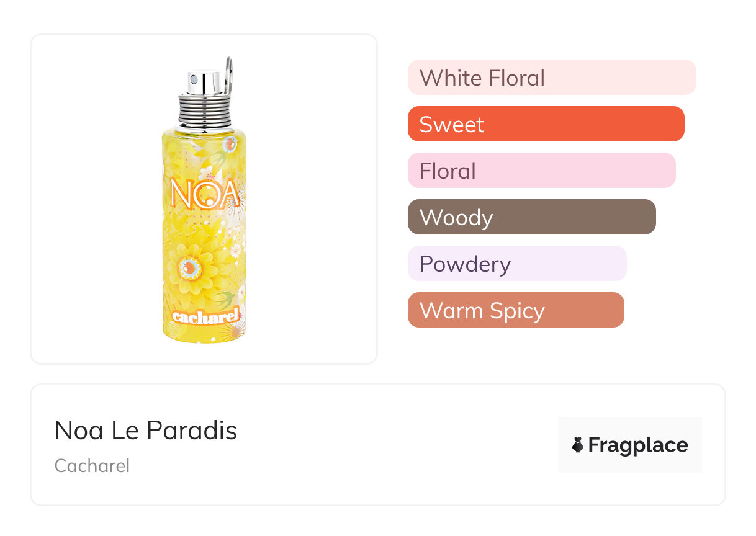Image resolution: width=756 pixels, height=536 pixels.
Task: Open the Cacharel brand link
Action: 92,466
